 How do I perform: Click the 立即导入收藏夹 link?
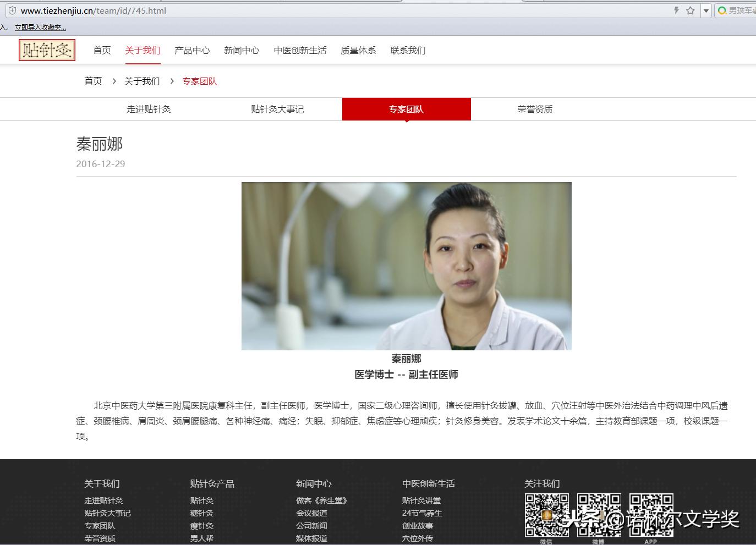(39, 26)
